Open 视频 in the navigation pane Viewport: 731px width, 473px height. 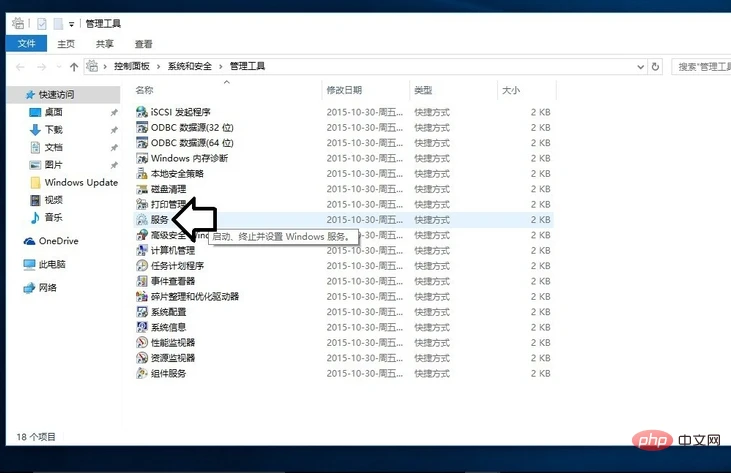54,200
